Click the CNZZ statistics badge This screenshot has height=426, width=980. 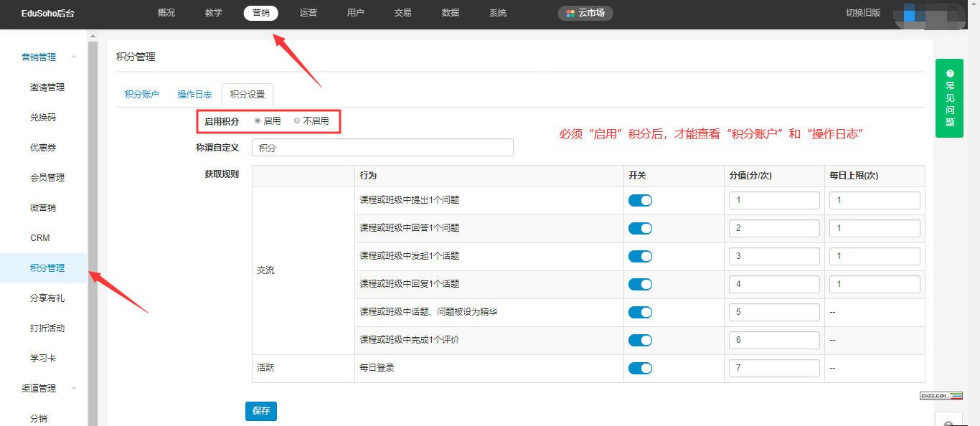click(941, 396)
